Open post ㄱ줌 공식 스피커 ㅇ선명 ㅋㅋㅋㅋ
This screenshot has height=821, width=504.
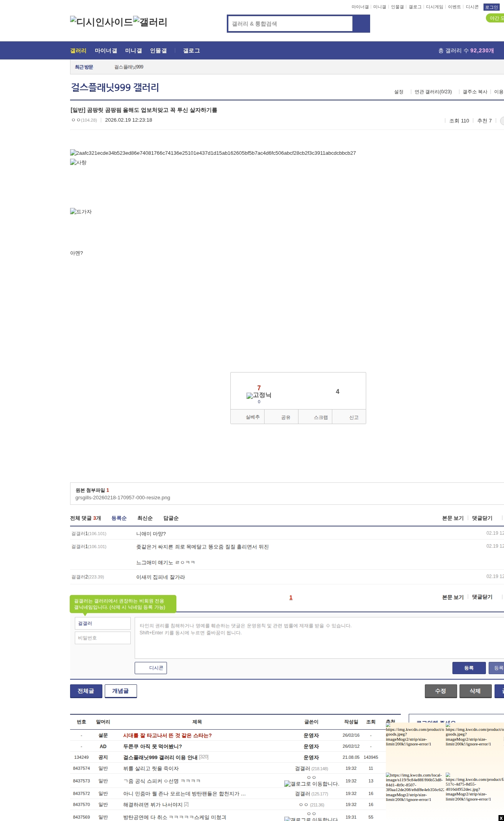(162, 781)
